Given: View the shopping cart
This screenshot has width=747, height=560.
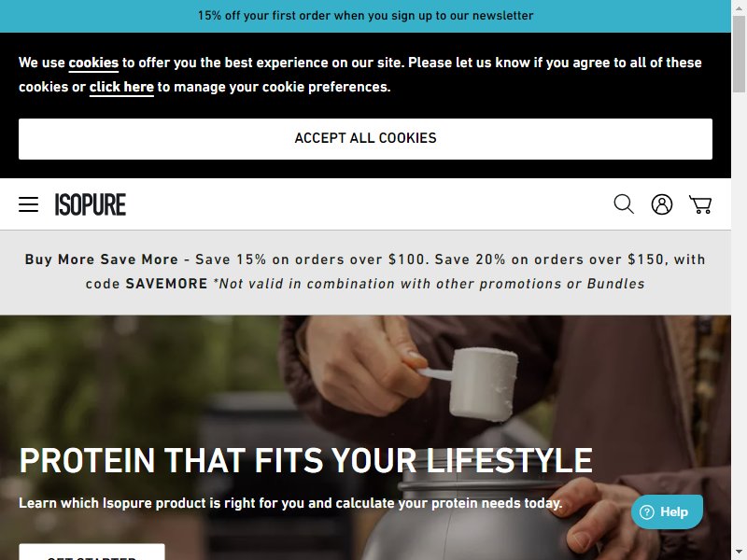Looking at the screenshot, I should [x=700, y=204].
